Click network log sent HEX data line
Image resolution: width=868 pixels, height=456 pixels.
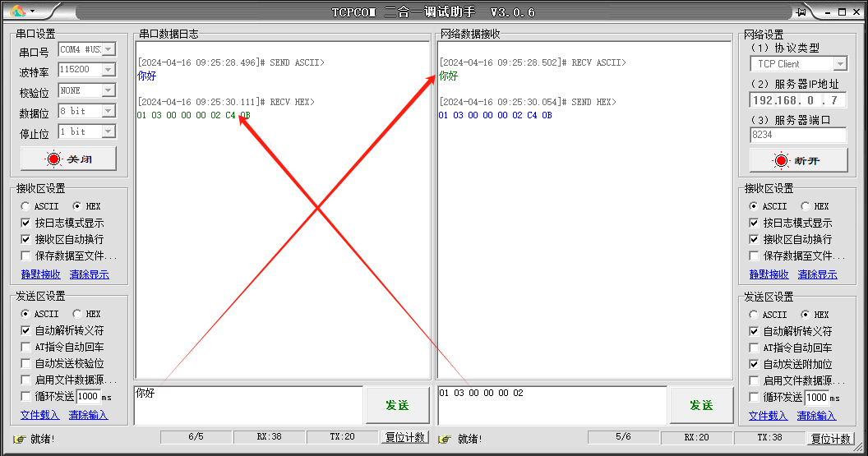tap(496, 115)
